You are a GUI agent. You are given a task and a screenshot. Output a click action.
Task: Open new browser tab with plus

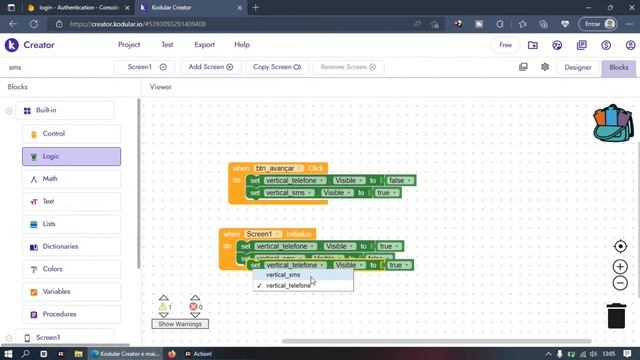[256, 8]
